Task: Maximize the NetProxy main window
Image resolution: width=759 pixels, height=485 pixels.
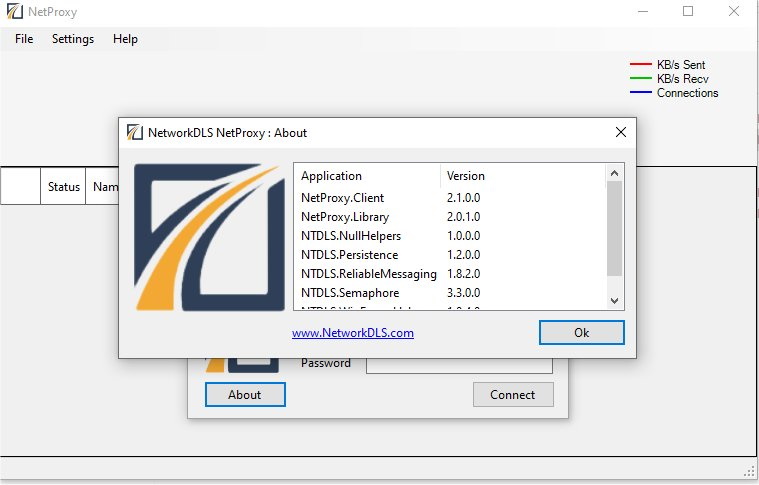Action: click(x=688, y=11)
